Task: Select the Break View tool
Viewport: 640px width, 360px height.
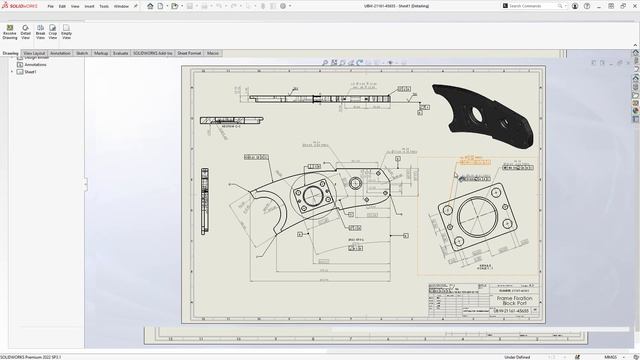Action: pos(40,32)
